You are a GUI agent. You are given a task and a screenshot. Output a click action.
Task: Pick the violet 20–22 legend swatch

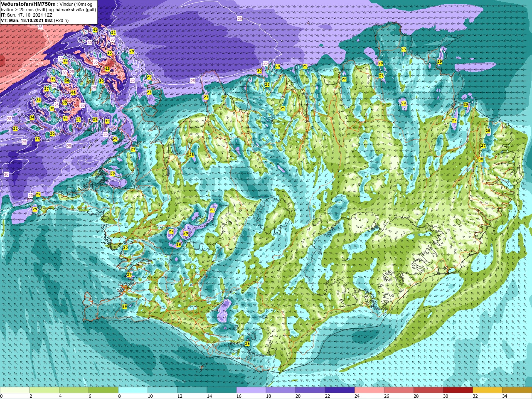click(310, 390)
